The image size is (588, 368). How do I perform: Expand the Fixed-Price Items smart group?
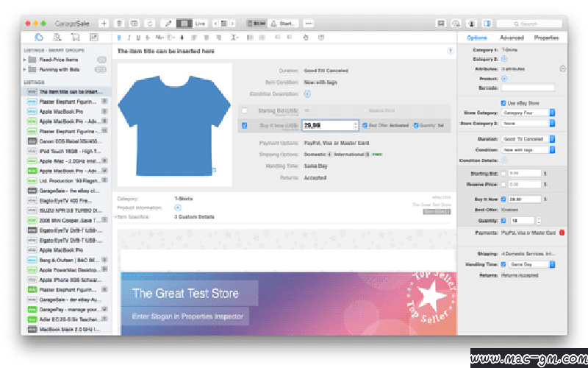[x=25, y=60]
